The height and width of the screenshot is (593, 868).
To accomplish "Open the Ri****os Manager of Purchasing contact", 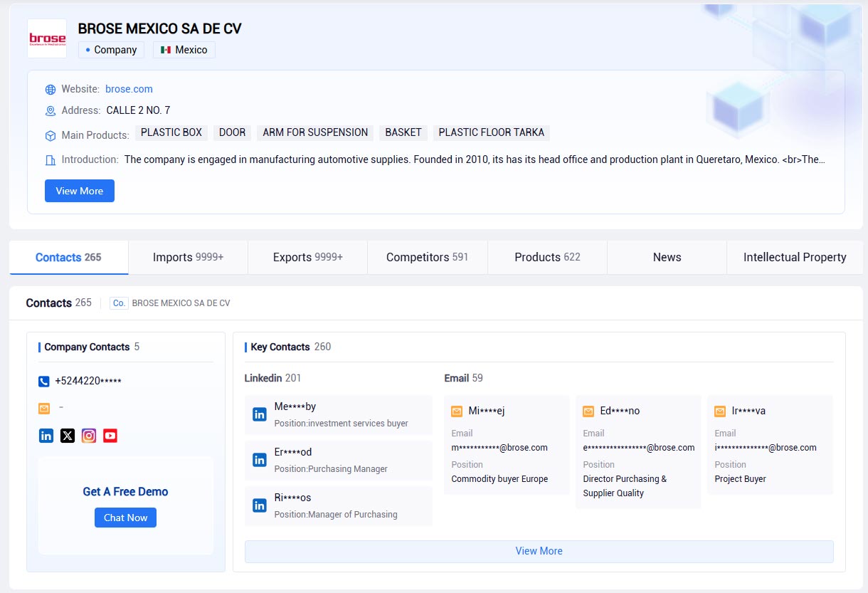I will pos(339,506).
